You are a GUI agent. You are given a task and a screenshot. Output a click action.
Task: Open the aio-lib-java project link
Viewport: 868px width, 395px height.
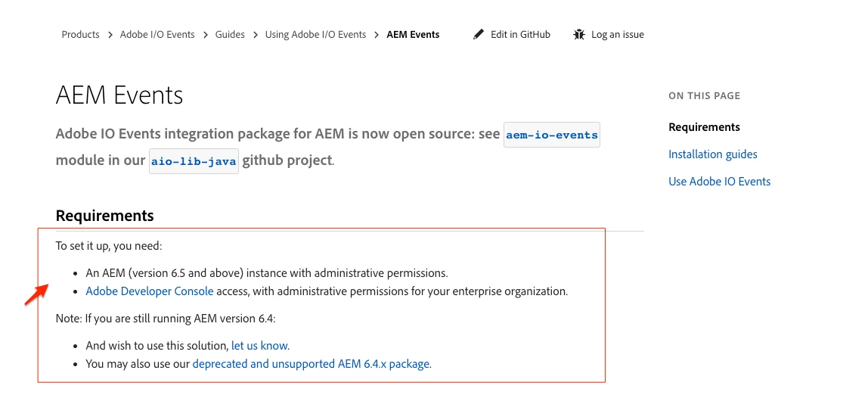pyautogui.click(x=194, y=162)
